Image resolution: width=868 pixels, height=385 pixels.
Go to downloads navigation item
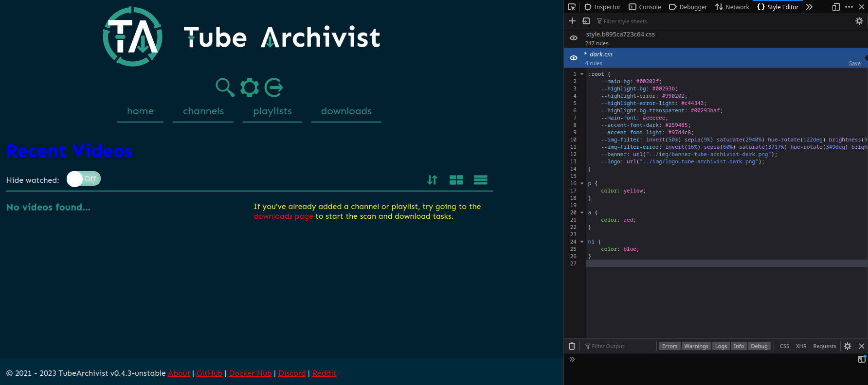(x=346, y=111)
